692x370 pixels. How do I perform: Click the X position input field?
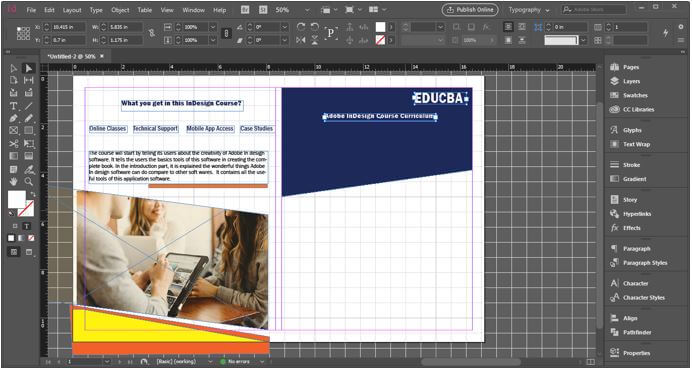pyautogui.click(x=68, y=27)
